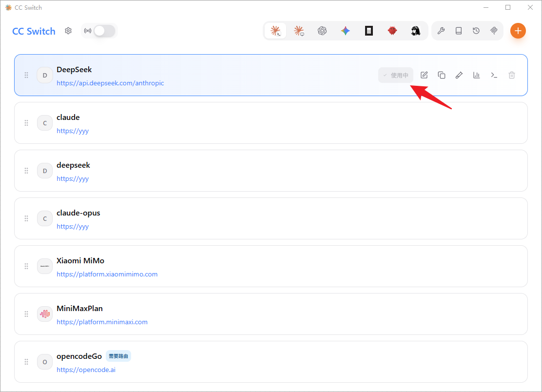Minimize the CC Switch window
The height and width of the screenshot is (392, 542).
coord(486,7)
